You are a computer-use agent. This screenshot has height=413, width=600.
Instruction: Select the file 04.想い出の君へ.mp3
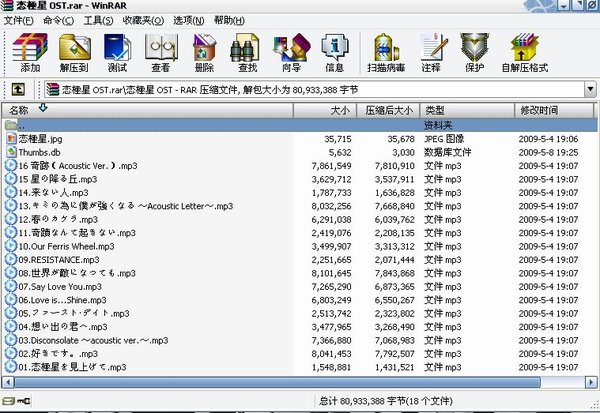click(63, 326)
